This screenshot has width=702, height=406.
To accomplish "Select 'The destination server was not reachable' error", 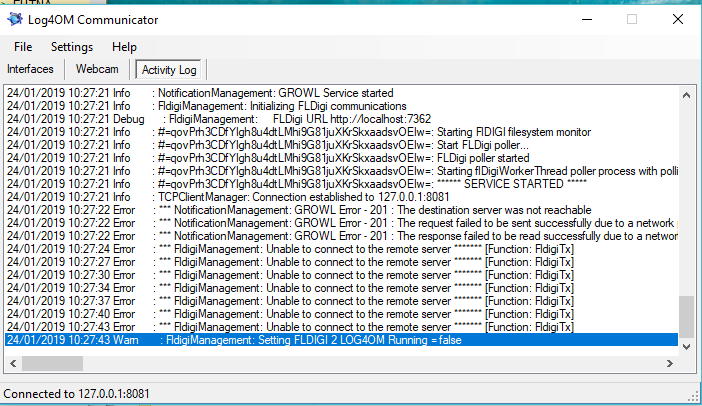I will pos(342,210).
